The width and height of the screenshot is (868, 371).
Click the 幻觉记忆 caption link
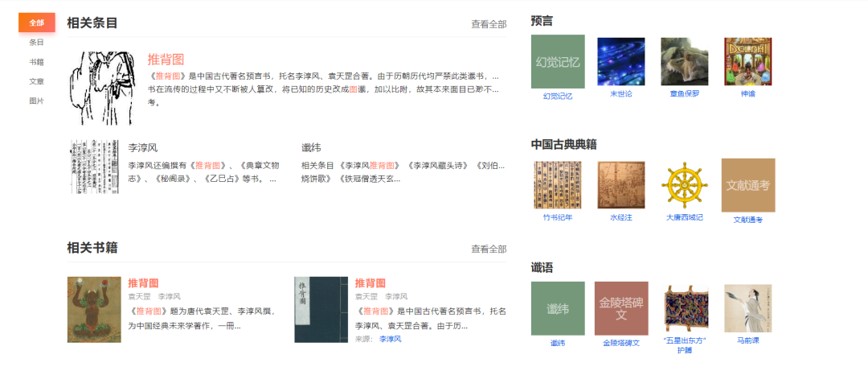pos(558,96)
